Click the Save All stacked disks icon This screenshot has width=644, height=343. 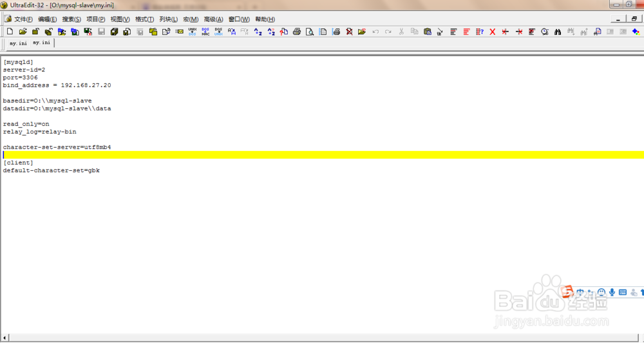coord(114,32)
